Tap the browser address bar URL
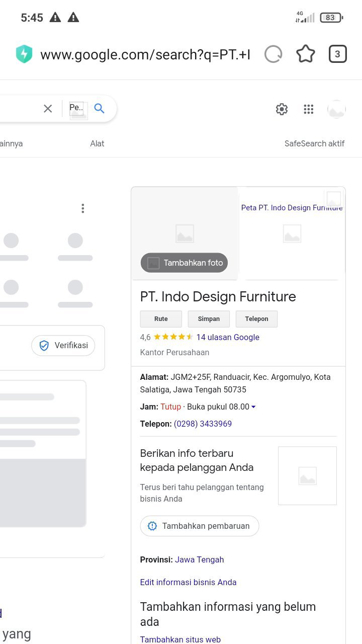Image resolution: width=362 pixels, height=644 pixels. click(x=145, y=54)
